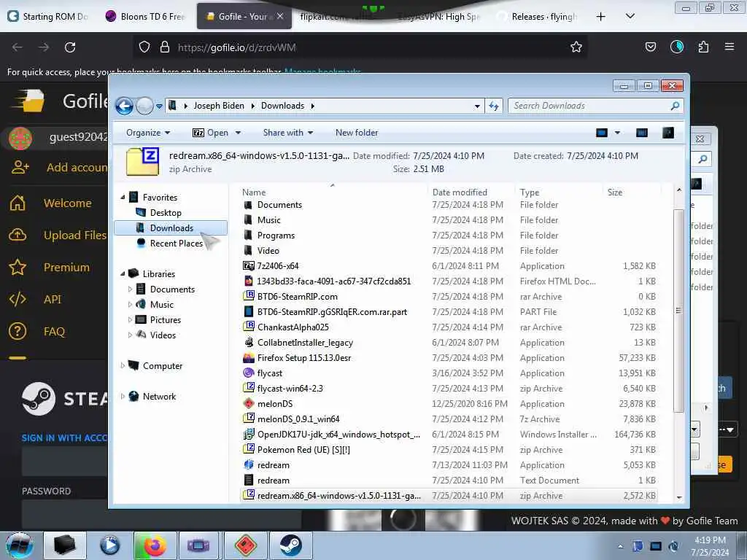Expand the Documents library node

click(130, 289)
